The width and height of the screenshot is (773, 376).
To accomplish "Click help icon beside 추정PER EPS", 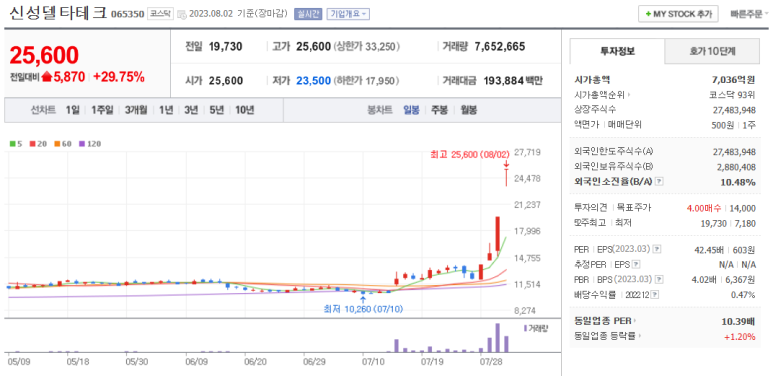I will (x=636, y=265).
